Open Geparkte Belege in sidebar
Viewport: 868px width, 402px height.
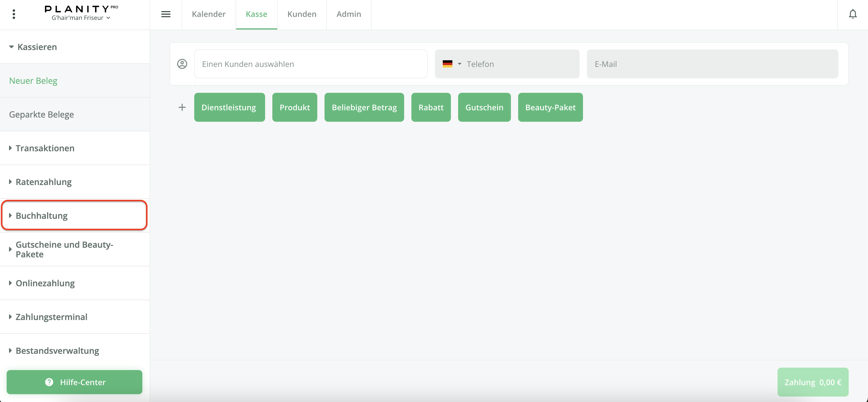click(41, 115)
